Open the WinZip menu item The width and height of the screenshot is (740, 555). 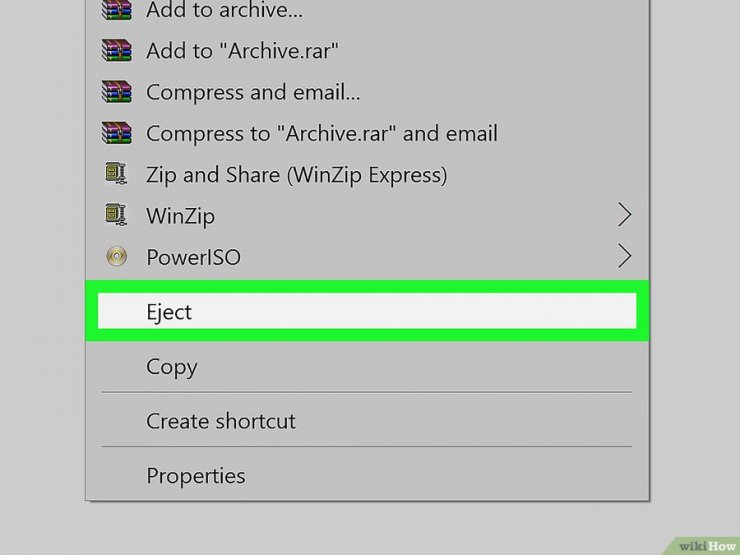tap(367, 216)
